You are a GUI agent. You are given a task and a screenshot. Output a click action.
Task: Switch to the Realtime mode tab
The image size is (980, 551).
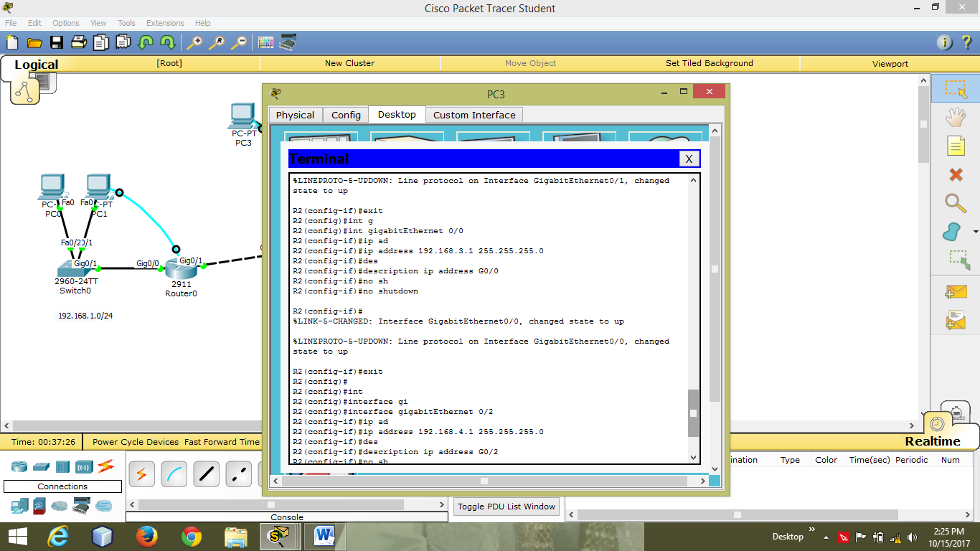932,441
